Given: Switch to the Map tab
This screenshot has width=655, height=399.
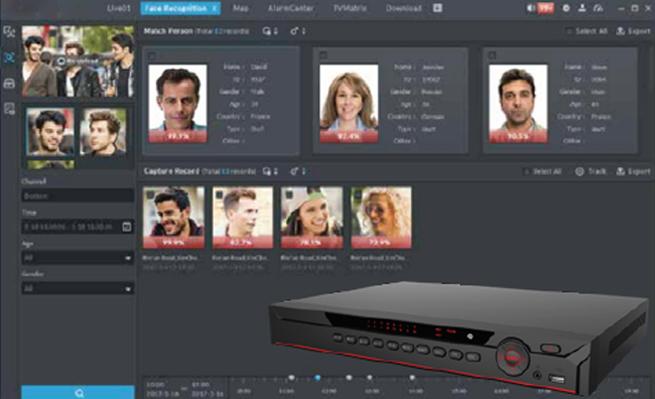Looking at the screenshot, I should pyautogui.click(x=241, y=8).
